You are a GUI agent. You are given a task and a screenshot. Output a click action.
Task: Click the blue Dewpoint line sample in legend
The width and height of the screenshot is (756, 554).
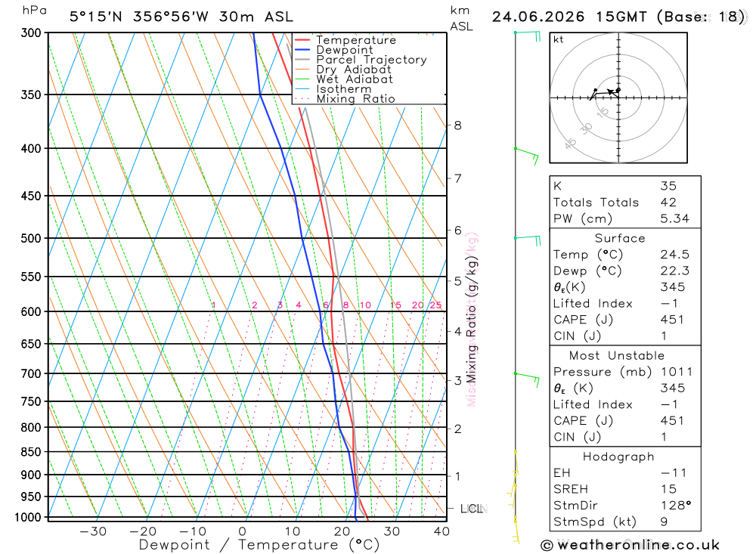coord(302,50)
